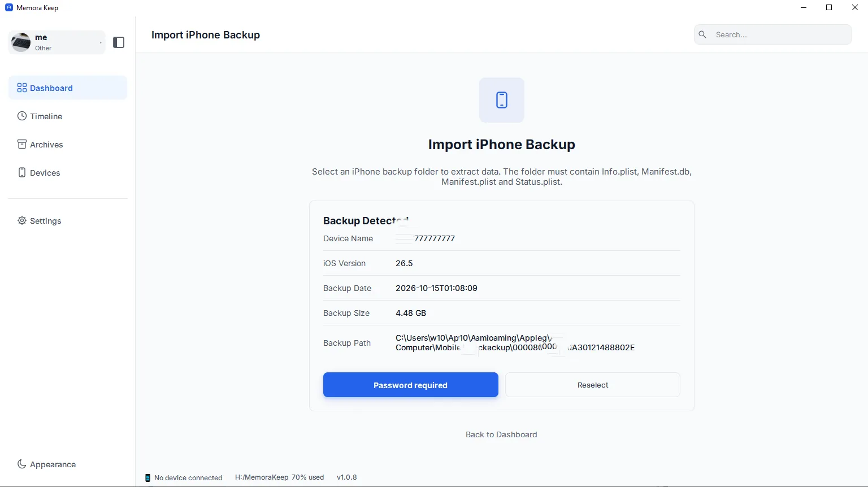Click 'No device connected' status text

(188, 478)
